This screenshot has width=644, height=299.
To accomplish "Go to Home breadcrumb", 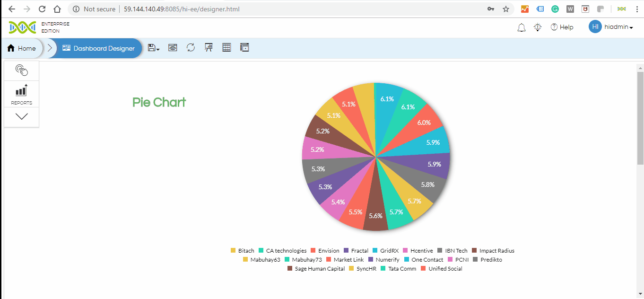I will (22, 48).
